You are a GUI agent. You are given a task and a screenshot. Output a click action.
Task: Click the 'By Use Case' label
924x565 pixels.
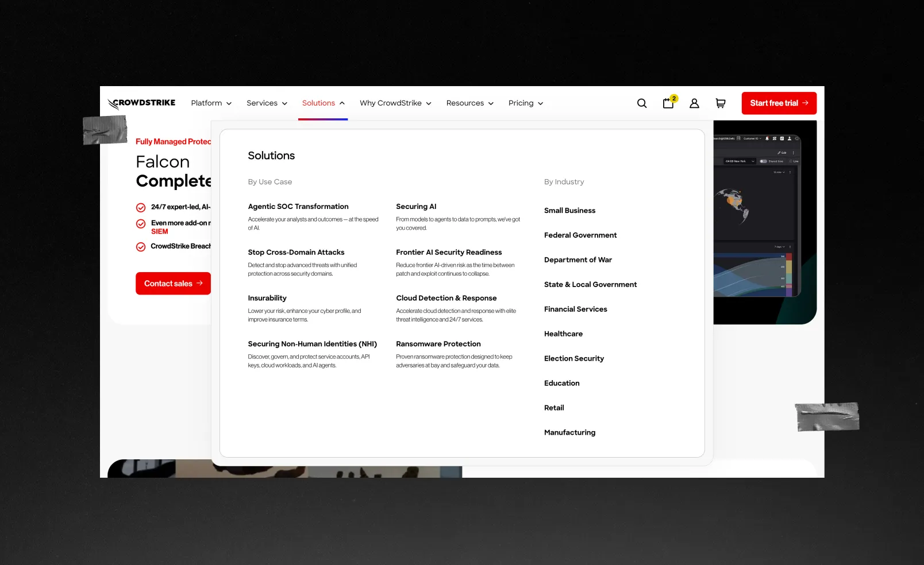point(270,182)
